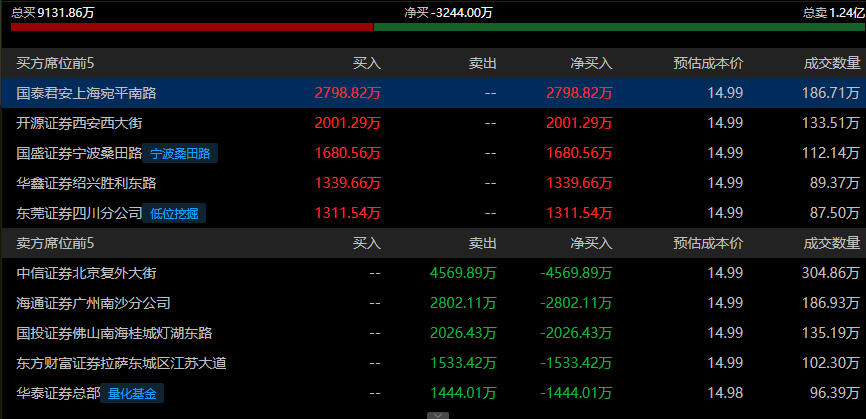866x419 pixels.
Task: Click the 87.50万 volume value
Action: 835,213
